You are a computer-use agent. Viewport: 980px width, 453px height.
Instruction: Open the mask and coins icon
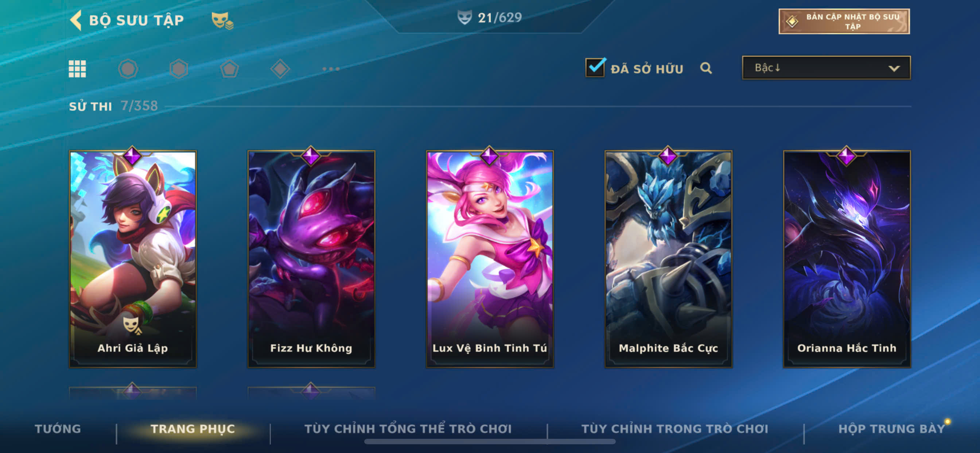(222, 20)
